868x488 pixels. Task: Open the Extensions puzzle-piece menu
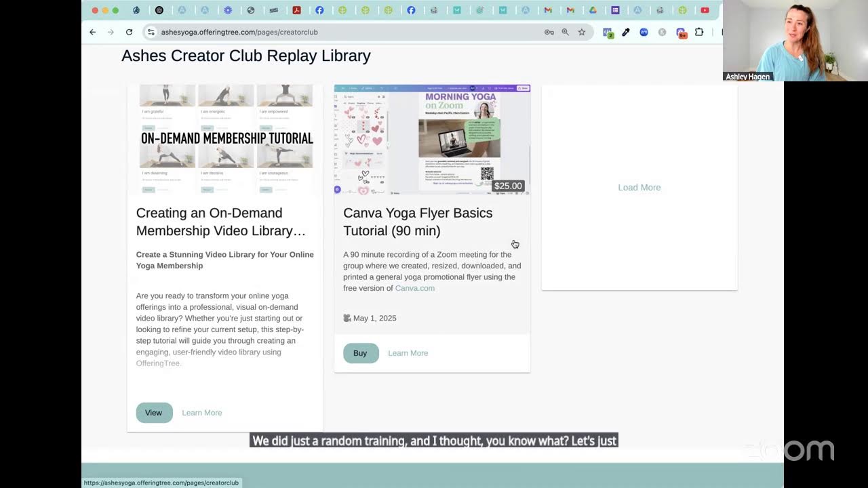[699, 32]
